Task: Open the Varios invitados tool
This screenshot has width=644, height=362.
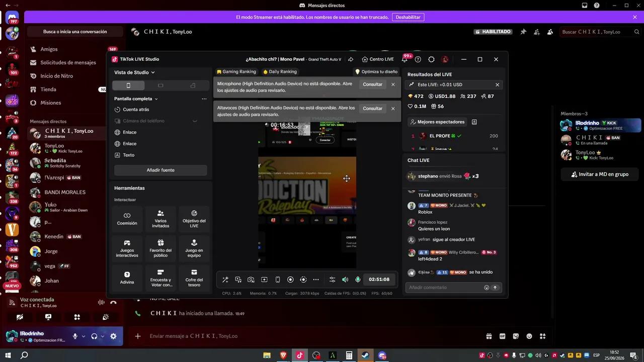Action: tap(160, 218)
